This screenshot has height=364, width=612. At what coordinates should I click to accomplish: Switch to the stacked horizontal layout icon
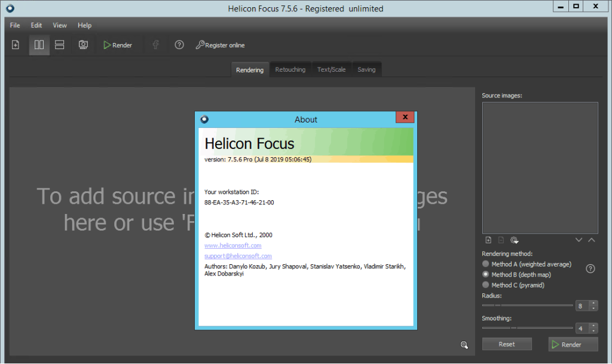pyautogui.click(x=59, y=45)
